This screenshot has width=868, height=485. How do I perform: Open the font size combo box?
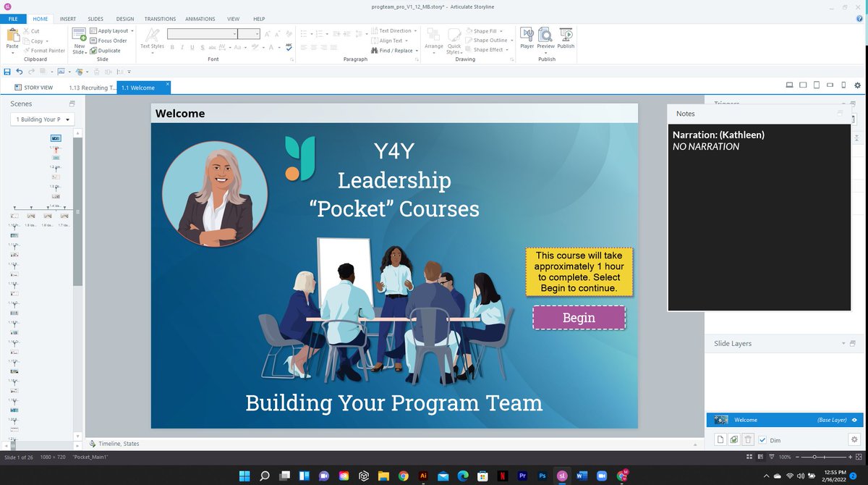tap(249, 33)
